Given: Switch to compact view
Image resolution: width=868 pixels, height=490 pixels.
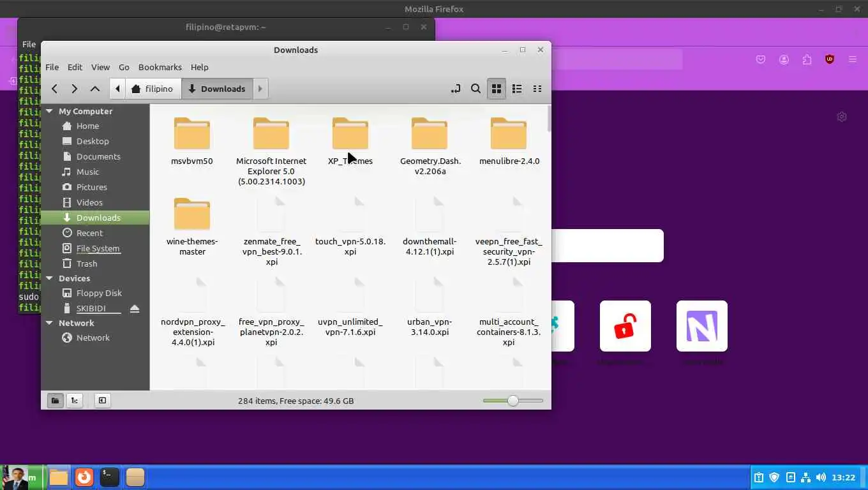Looking at the screenshot, I should pyautogui.click(x=537, y=89).
